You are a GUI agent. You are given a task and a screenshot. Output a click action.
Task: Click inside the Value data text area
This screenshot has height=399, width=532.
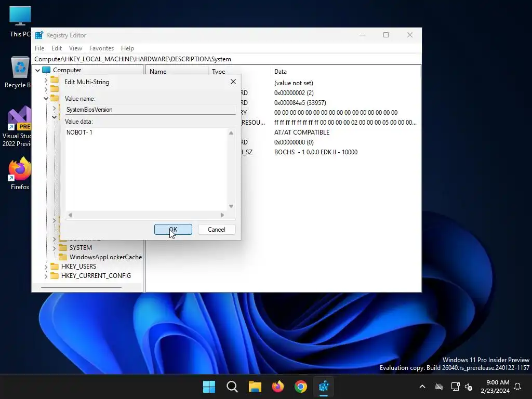pos(146,169)
